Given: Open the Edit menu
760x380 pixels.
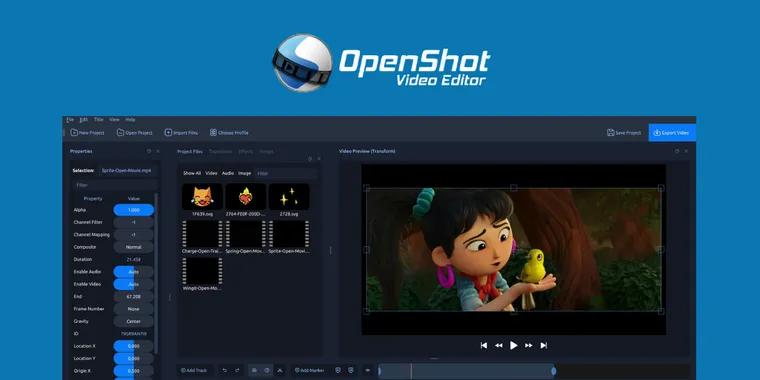Looking at the screenshot, I should point(84,119).
